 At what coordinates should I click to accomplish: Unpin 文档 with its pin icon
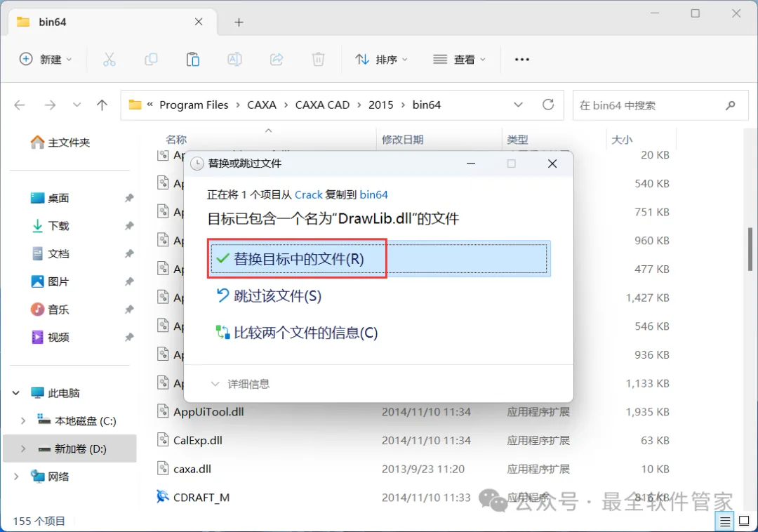coord(129,253)
